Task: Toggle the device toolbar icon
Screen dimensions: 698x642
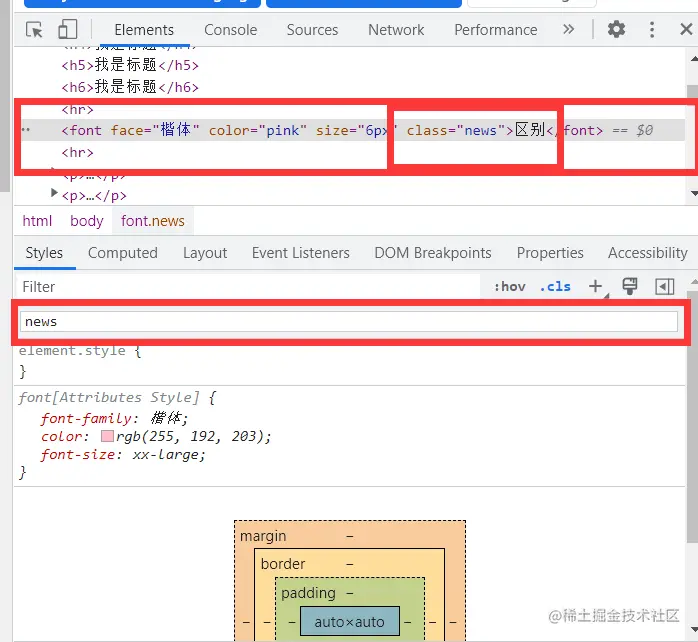Action: [68, 29]
